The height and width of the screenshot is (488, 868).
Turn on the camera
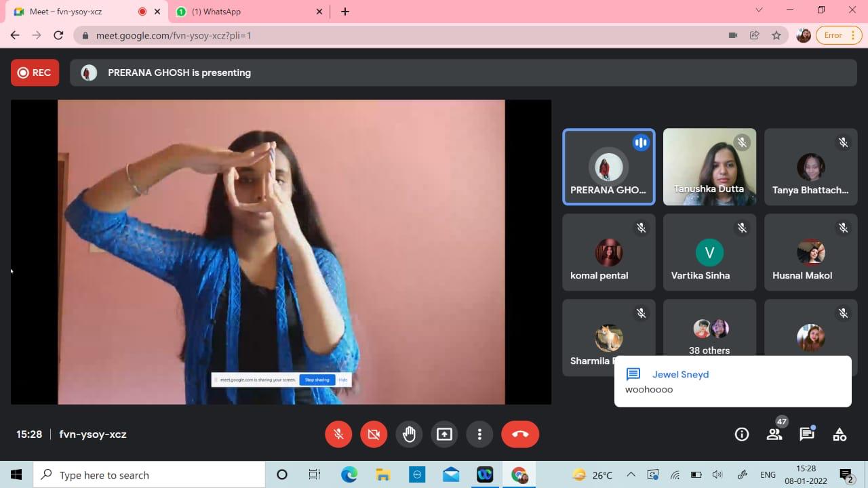tap(374, 434)
